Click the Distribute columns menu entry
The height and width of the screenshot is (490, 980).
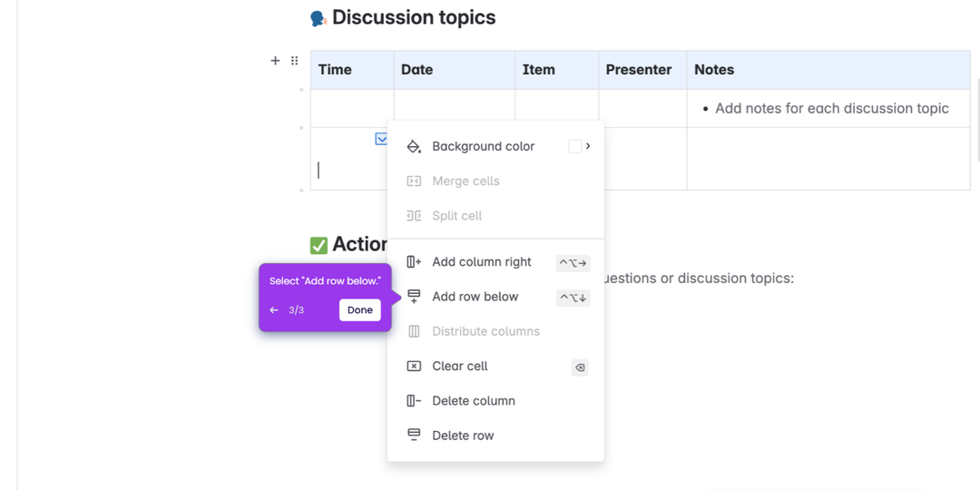[x=495, y=331]
